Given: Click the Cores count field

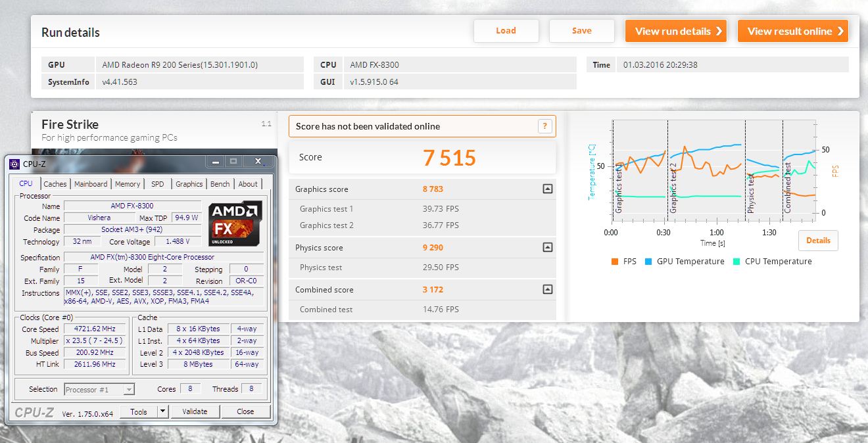Looking at the screenshot, I should tap(190, 389).
